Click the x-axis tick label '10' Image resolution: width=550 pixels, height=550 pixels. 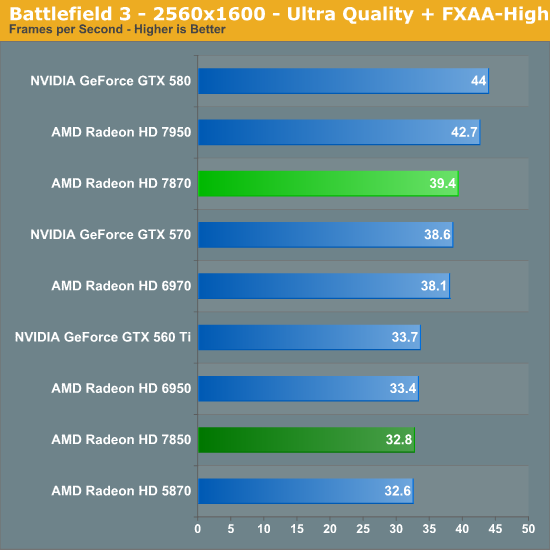tap(264, 529)
